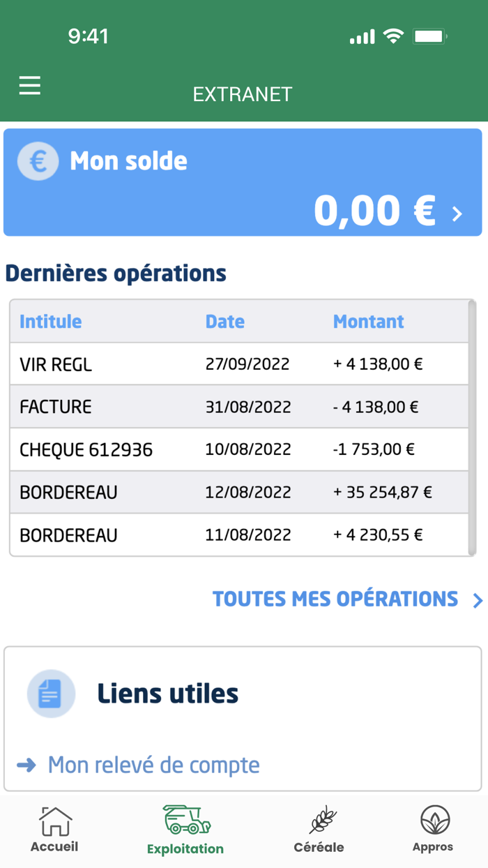The height and width of the screenshot is (868, 488).
Task: Expand the Liens utiles card
Action: pyautogui.click(x=243, y=694)
